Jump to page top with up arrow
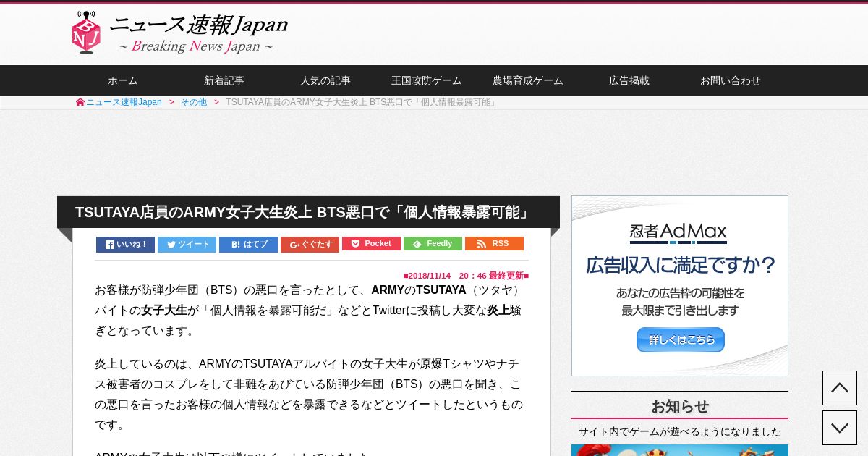 [840, 388]
